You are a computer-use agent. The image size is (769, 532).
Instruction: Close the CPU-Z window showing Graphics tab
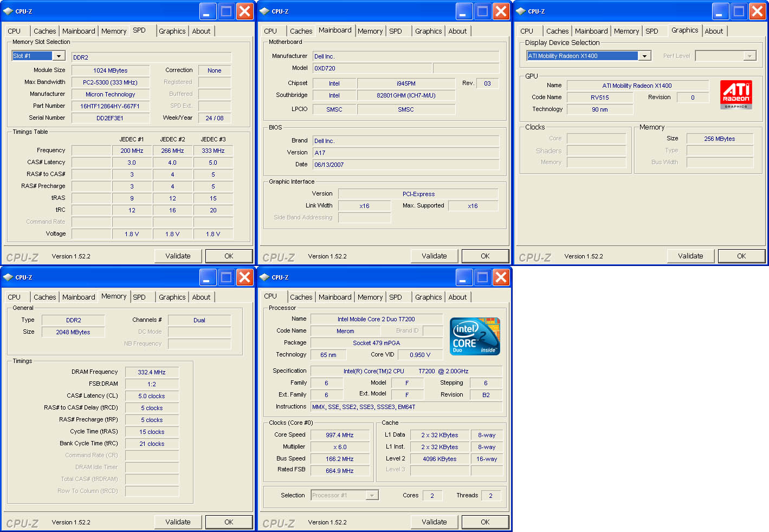tap(757, 11)
